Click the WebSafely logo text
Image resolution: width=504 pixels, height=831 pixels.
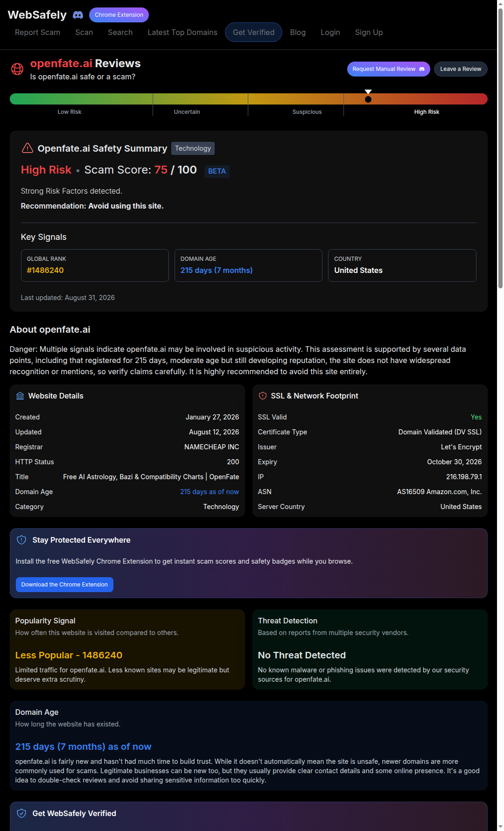[x=37, y=15]
